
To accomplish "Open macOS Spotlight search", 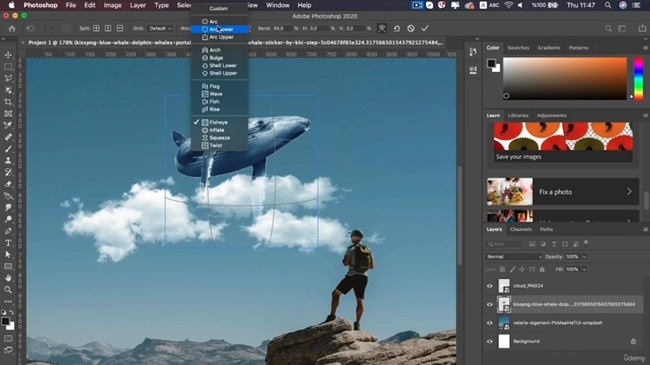I will tap(608, 5).
